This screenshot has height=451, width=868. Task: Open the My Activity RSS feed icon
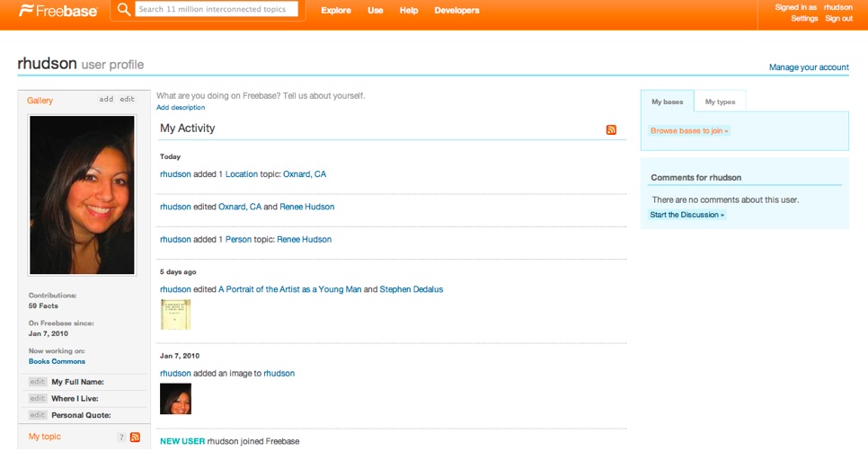(611, 129)
